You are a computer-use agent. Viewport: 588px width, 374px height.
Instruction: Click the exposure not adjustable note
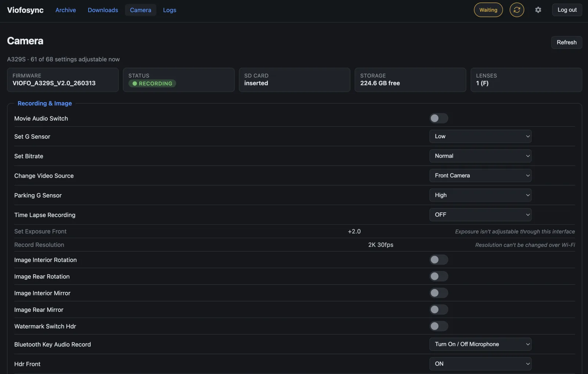point(515,231)
